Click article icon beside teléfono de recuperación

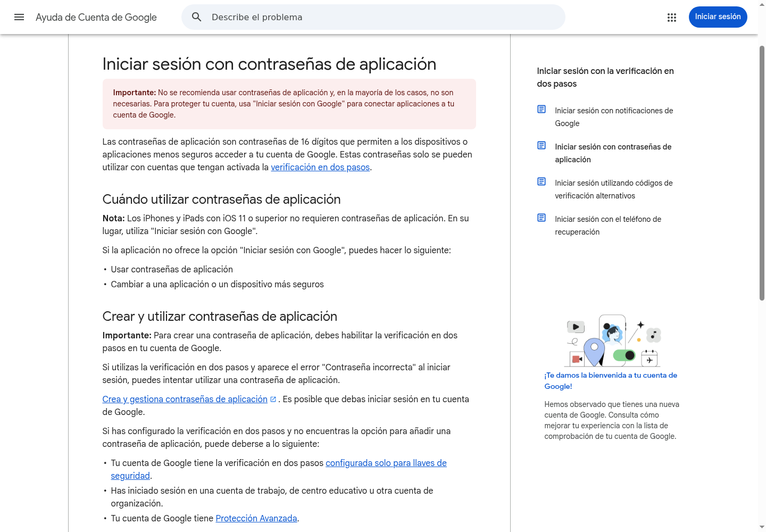coord(542,218)
